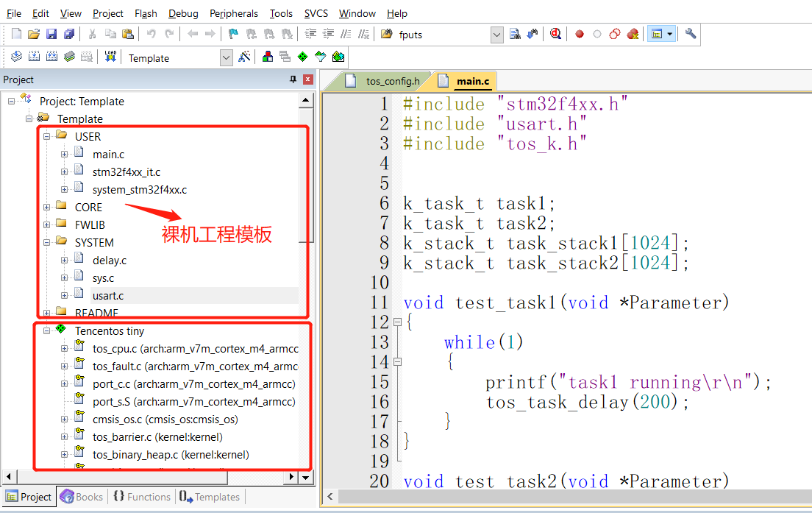The image size is (812, 513).
Task: Switch to the tos_config.h editor tab
Action: coord(383,82)
